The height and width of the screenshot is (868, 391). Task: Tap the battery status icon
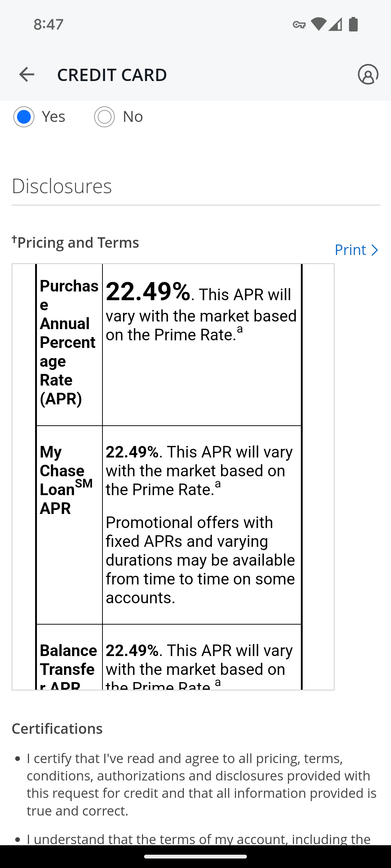pyautogui.click(x=353, y=24)
